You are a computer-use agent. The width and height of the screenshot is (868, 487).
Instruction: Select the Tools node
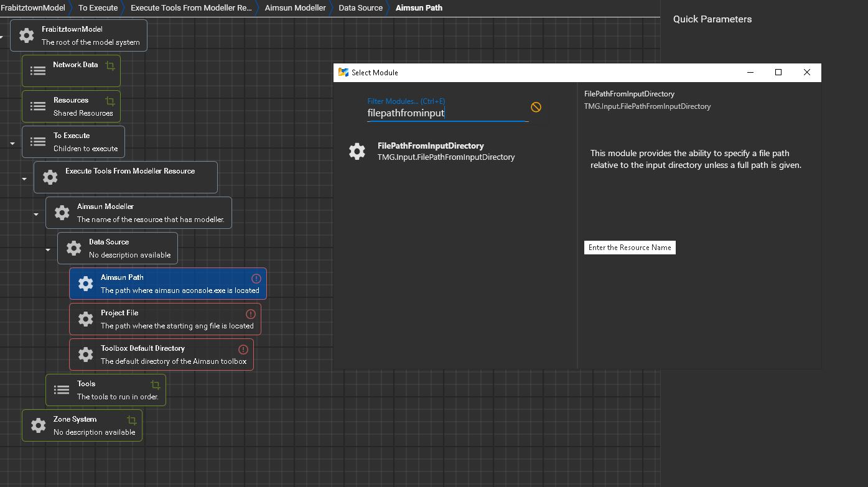point(106,390)
